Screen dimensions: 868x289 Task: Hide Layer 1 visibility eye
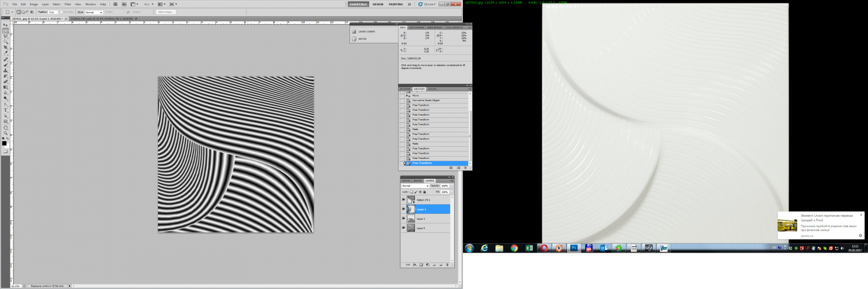pyautogui.click(x=403, y=209)
